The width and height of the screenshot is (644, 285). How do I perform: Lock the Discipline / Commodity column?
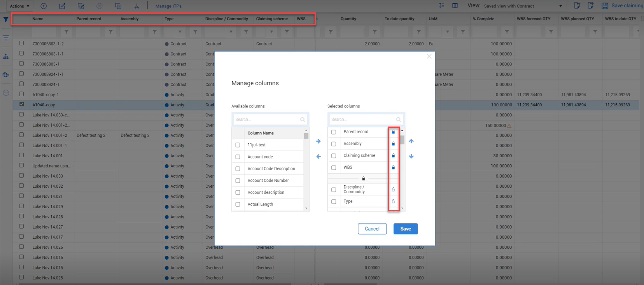[x=393, y=190]
